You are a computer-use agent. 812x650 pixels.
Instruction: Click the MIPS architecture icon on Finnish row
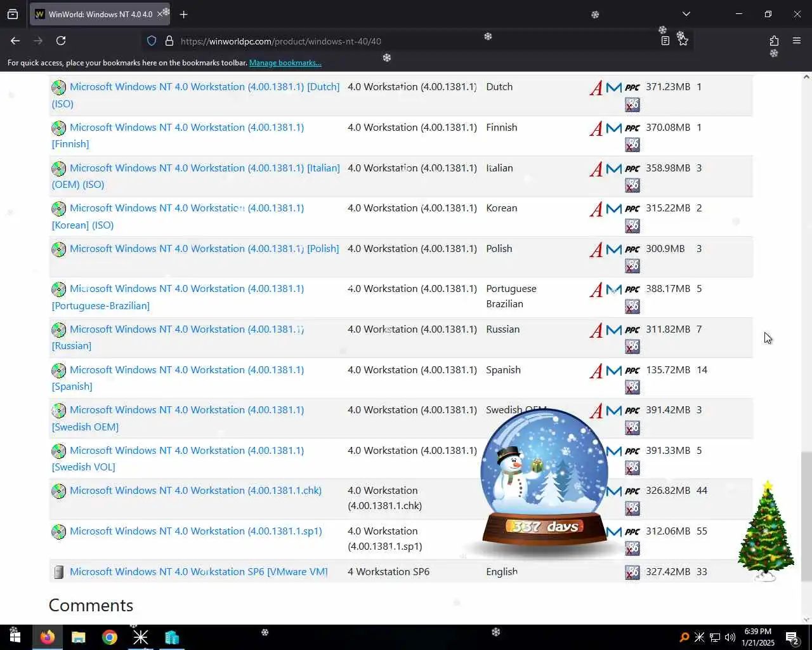click(613, 128)
